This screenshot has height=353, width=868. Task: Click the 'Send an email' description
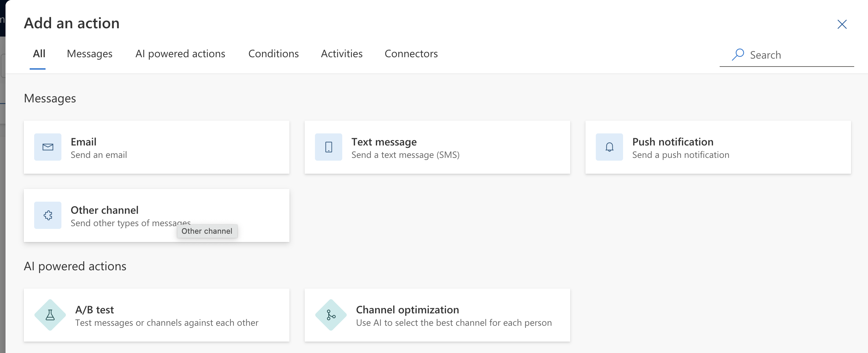pos(99,155)
